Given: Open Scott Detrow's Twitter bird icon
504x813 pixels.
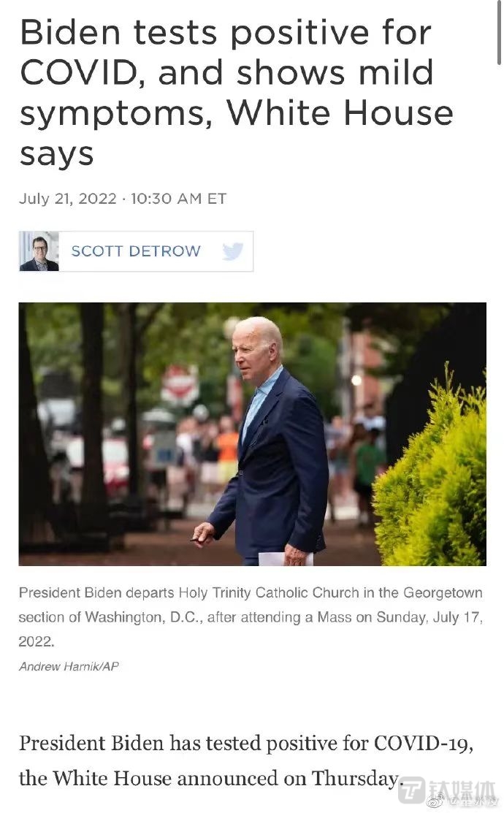Looking at the screenshot, I should [233, 251].
